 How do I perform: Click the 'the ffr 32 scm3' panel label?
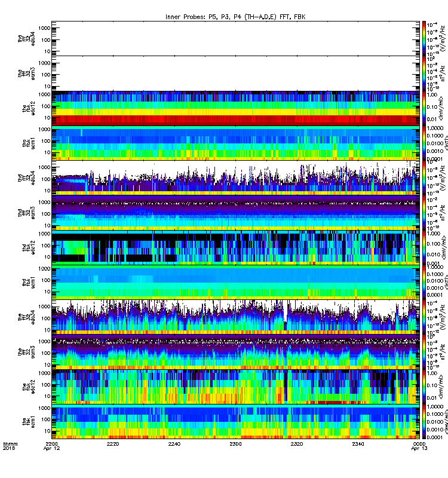[26, 352]
